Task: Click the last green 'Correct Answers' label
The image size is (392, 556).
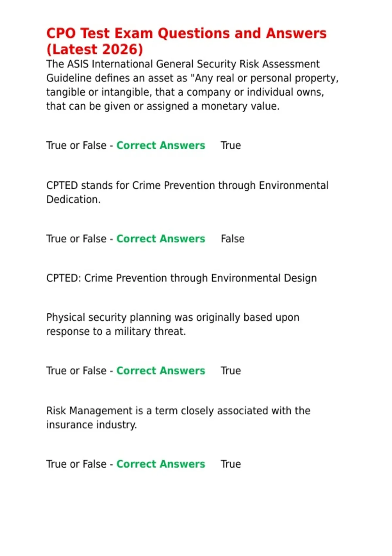Action: (161, 464)
